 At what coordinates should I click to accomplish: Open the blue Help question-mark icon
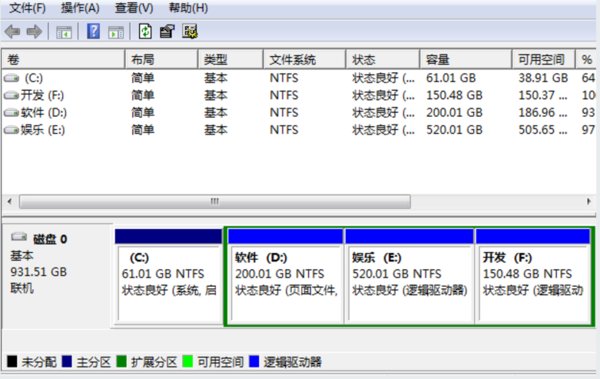click(93, 31)
